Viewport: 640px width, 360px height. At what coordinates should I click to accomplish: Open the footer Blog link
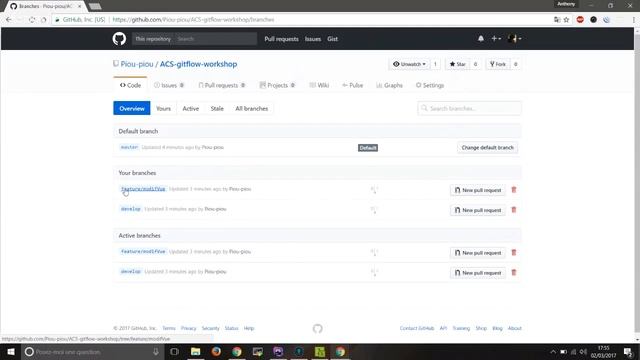click(x=497, y=328)
